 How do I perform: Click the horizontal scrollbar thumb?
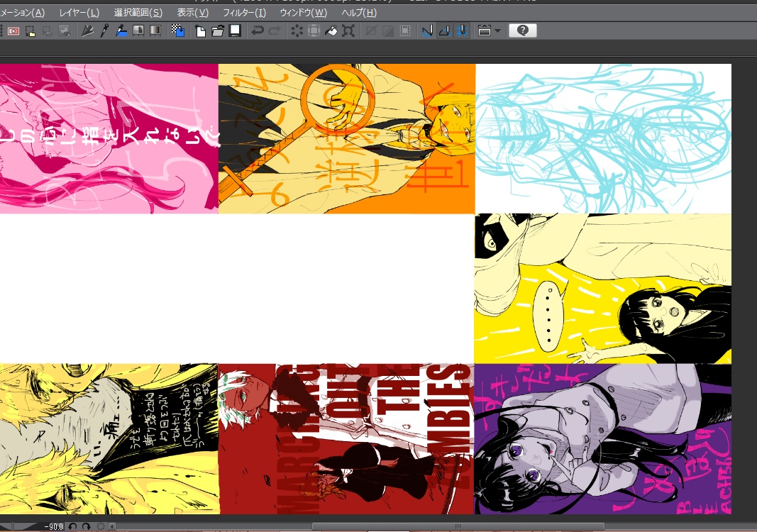tap(458, 527)
